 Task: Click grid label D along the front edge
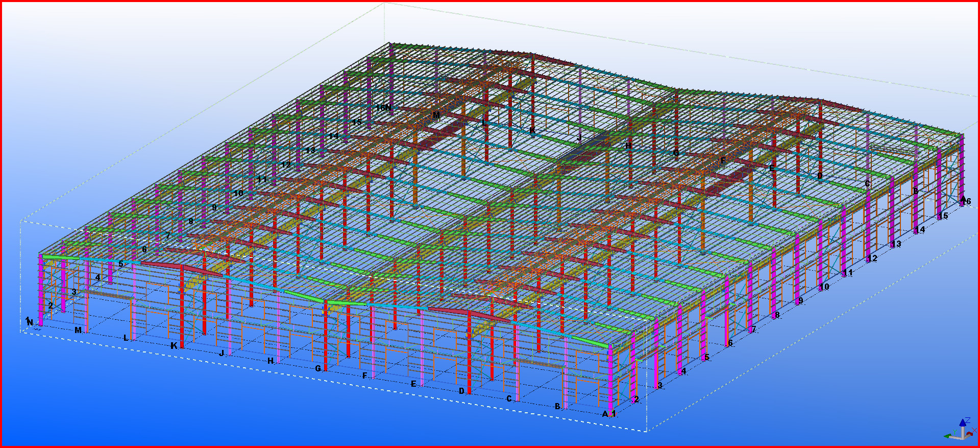coord(461,391)
